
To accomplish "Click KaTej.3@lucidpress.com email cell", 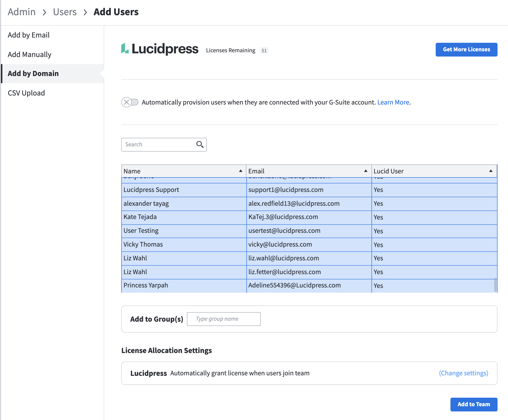I will (309, 217).
